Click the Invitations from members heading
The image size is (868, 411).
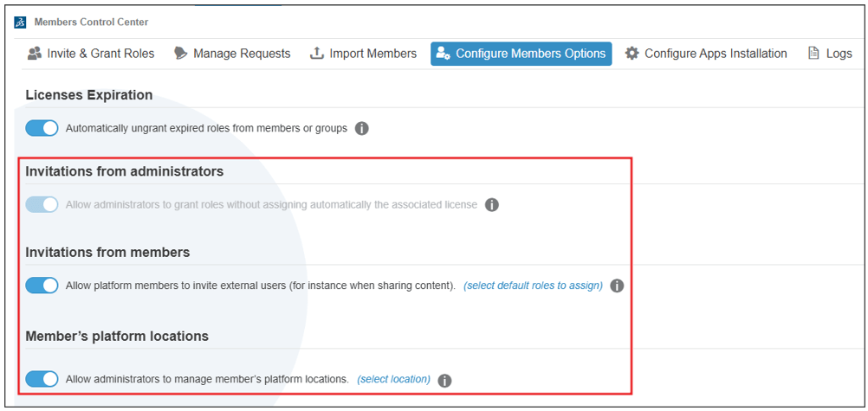(x=108, y=253)
